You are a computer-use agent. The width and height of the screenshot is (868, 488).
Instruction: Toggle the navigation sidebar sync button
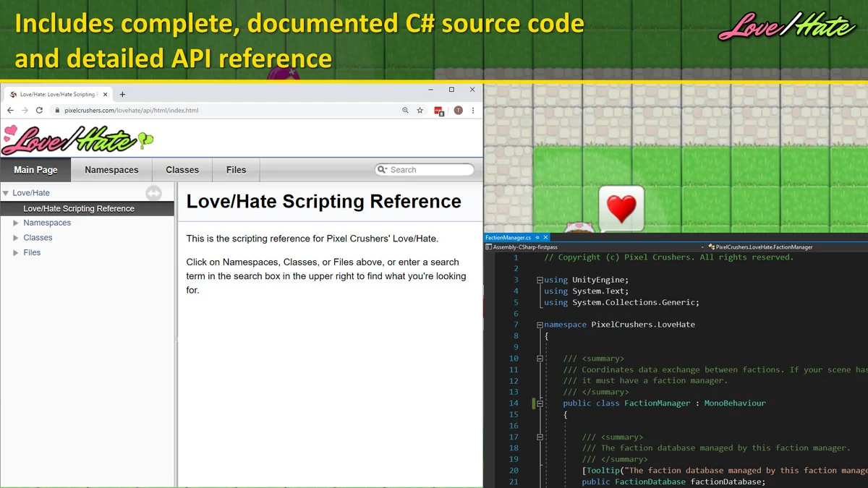click(153, 193)
